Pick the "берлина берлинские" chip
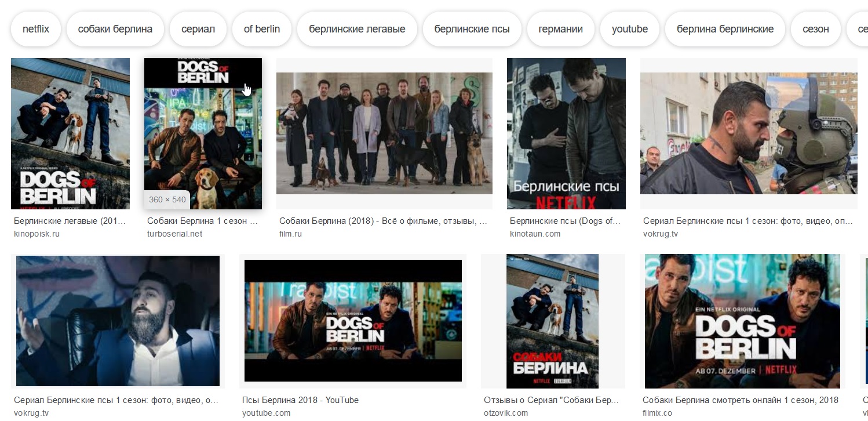The image size is (868, 421). click(x=725, y=29)
